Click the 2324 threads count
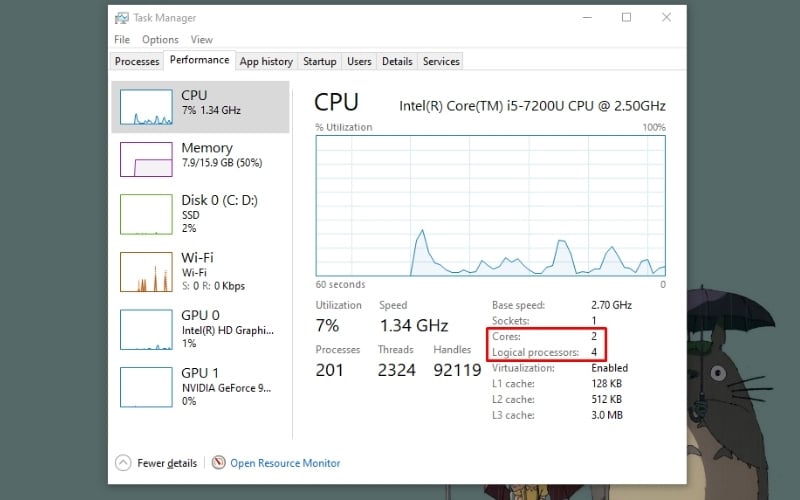This screenshot has width=800, height=500. [x=396, y=370]
